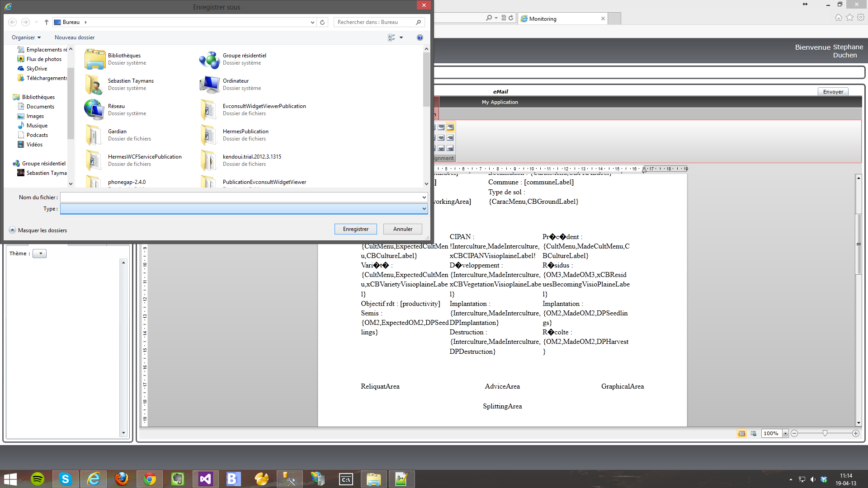
Task: Click the up-one-level arrow in dialog
Action: click(46, 22)
